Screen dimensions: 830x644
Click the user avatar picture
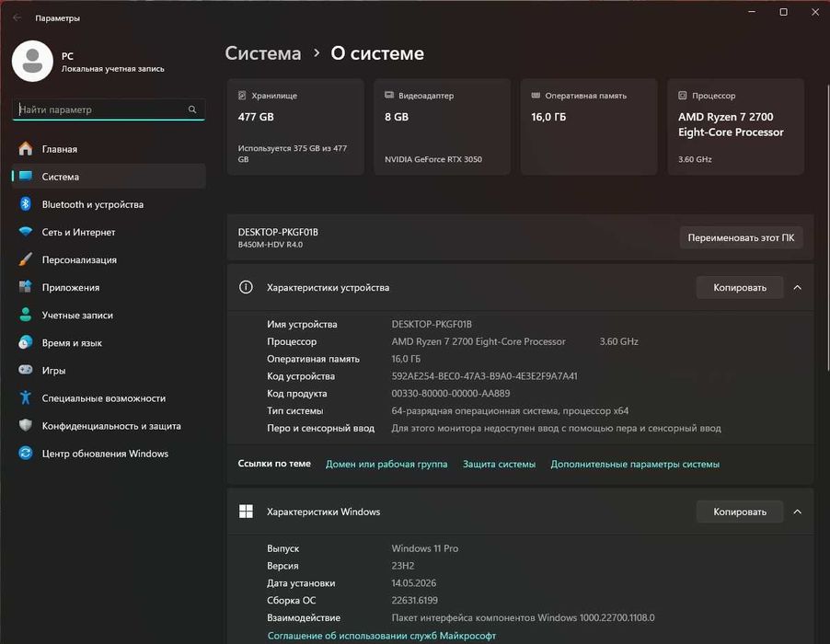tap(32, 62)
